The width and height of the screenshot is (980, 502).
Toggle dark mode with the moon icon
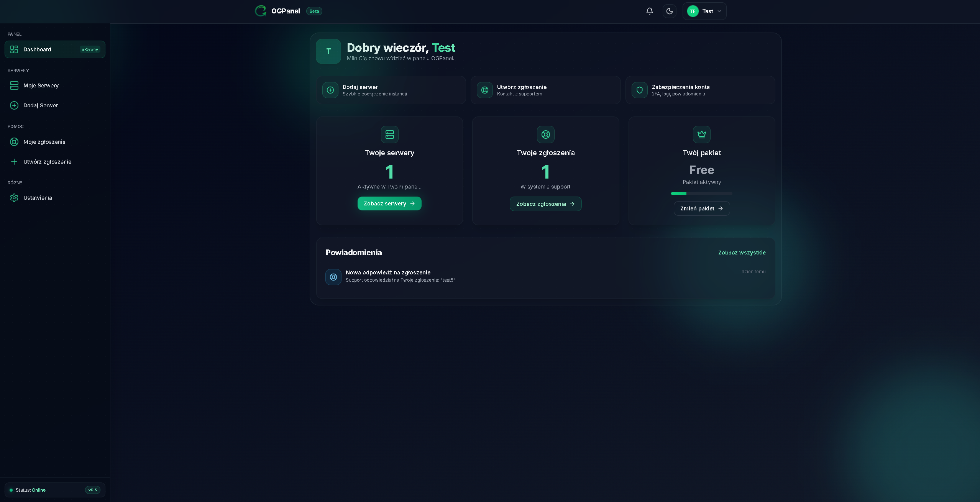click(x=670, y=11)
